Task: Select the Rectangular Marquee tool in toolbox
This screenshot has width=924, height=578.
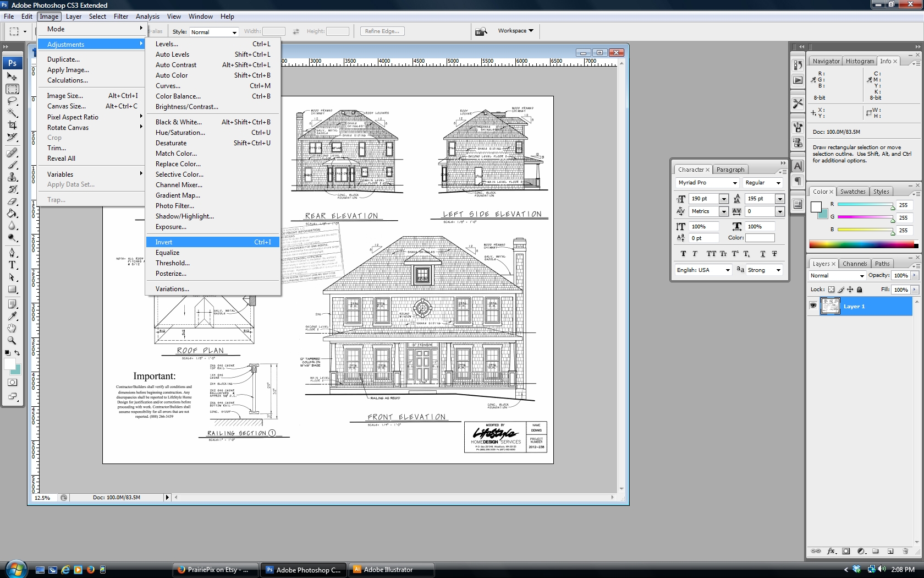Action: tap(12, 89)
